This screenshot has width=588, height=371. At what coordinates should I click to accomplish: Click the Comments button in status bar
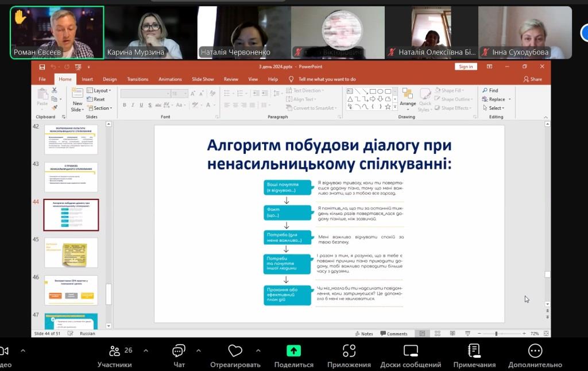(x=394, y=334)
